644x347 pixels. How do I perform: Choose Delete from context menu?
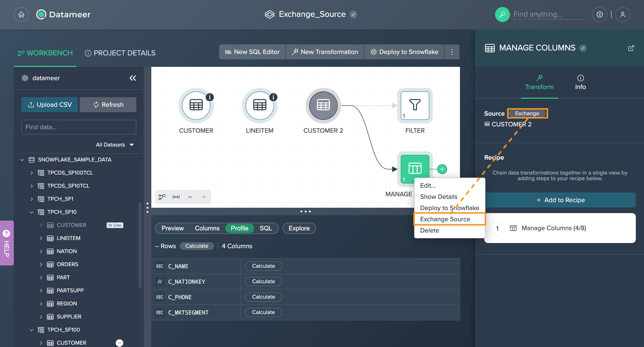[449, 230]
